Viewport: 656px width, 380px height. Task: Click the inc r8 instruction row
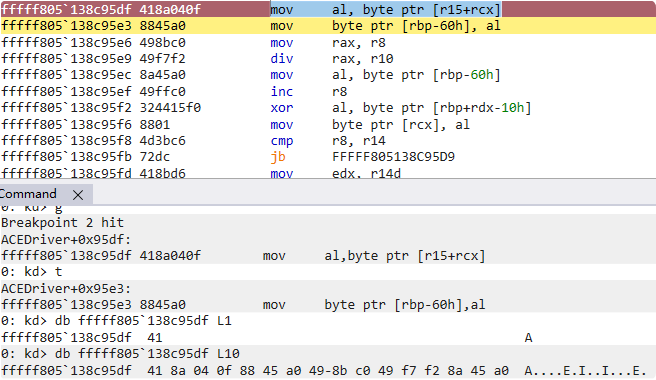[x=328, y=92]
